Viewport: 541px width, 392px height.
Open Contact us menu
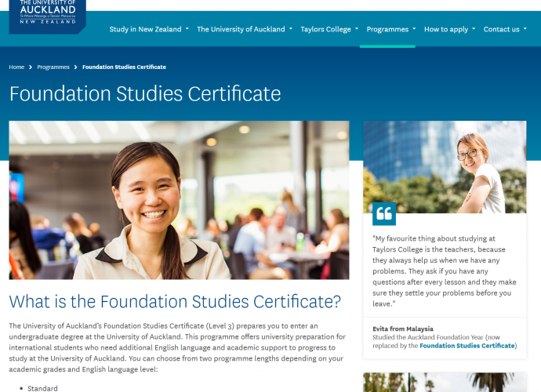pos(501,29)
